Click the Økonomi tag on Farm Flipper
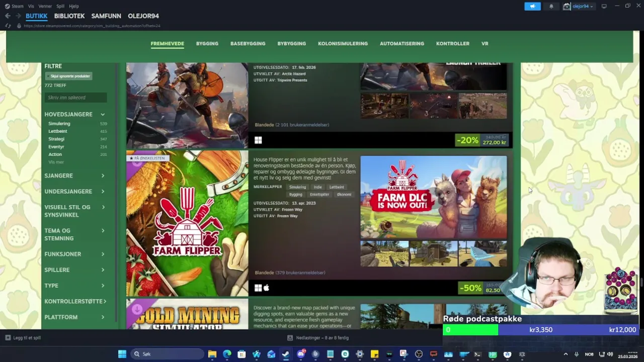Image resolution: width=644 pixels, height=362 pixels. [344, 195]
